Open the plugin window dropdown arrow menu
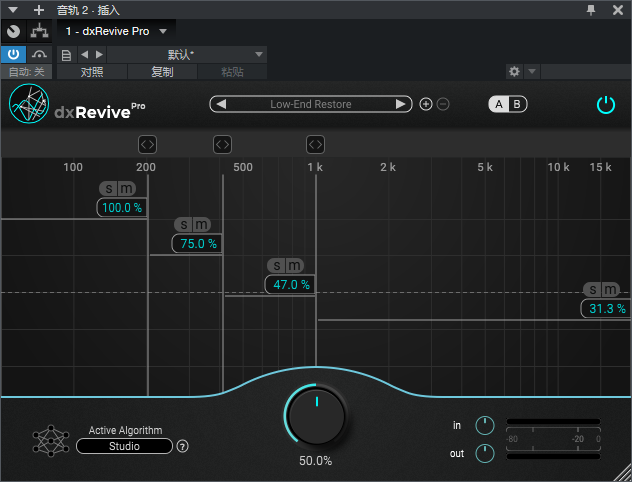The width and height of the screenshot is (632, 482). [x=13, y=10]
